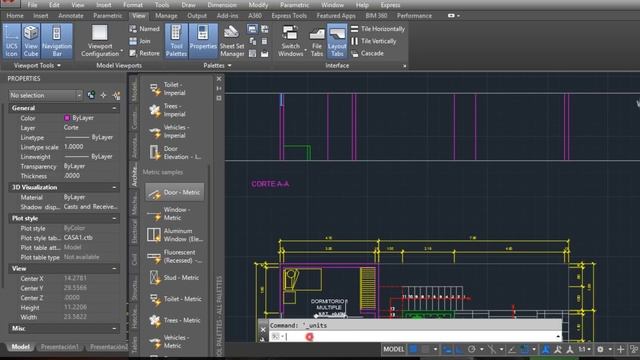Image resolution: width=640 pixels, height=360 pixels.
Task: Click the Restore viewports button
Action: pyautogui.click(x=144, y=53)
